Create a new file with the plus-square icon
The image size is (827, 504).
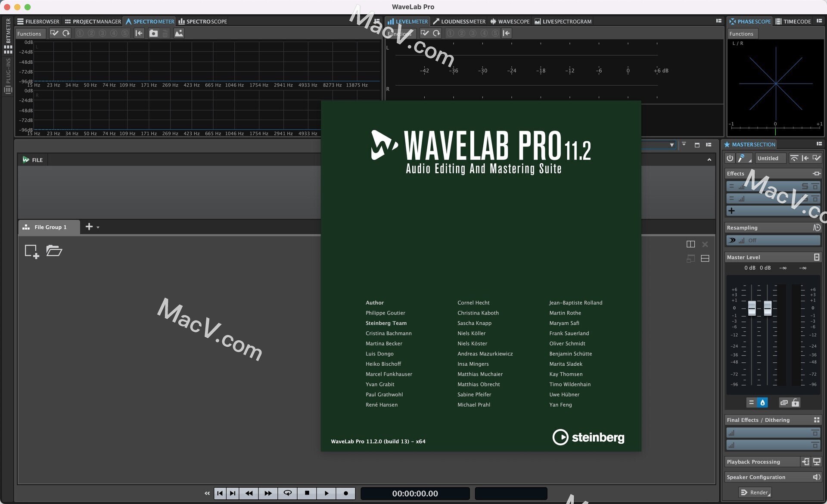(32, 251)
